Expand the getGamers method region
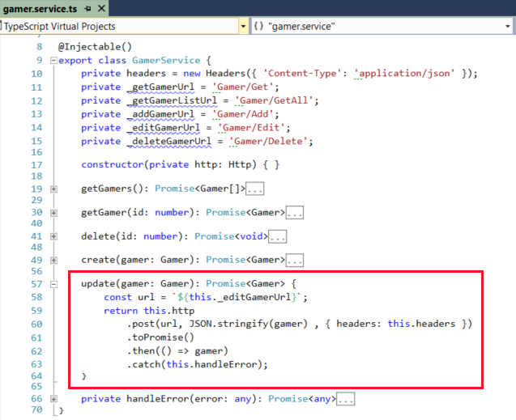The image size is (516, 420). 53,189
